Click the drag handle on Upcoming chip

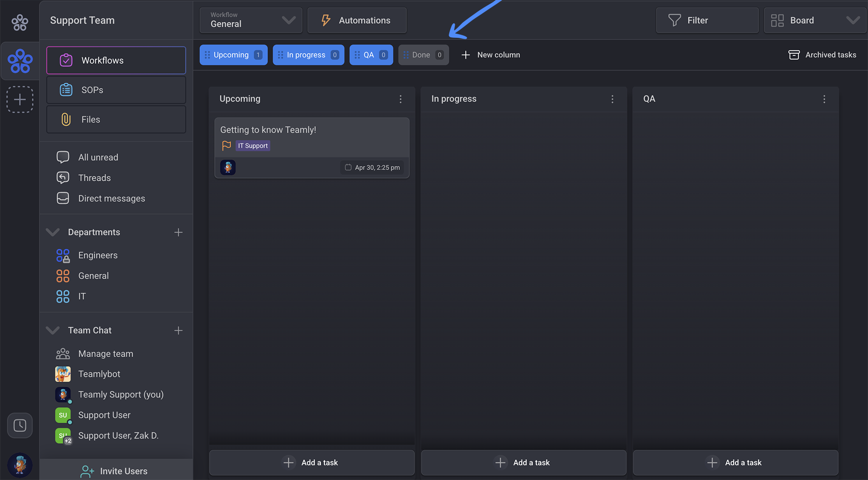(207, 55)
